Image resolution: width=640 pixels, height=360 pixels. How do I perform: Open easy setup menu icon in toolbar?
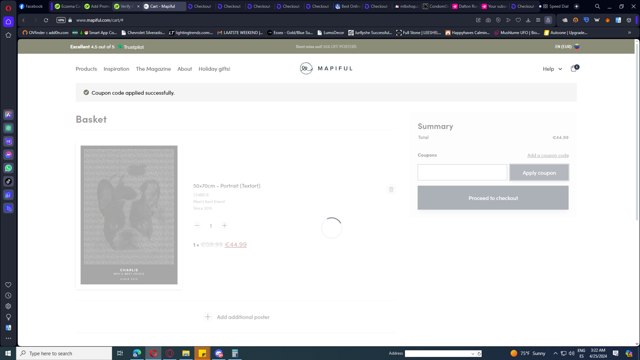[538, 20]
